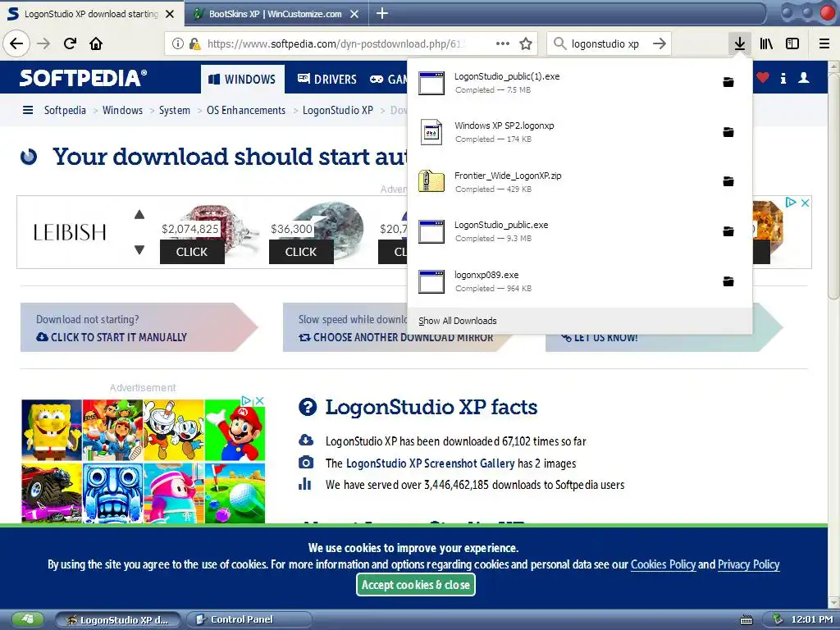The width and height of the screenshot is (840, 630).
Task: Click the forward navigation arrow
Action: (43, 43)
